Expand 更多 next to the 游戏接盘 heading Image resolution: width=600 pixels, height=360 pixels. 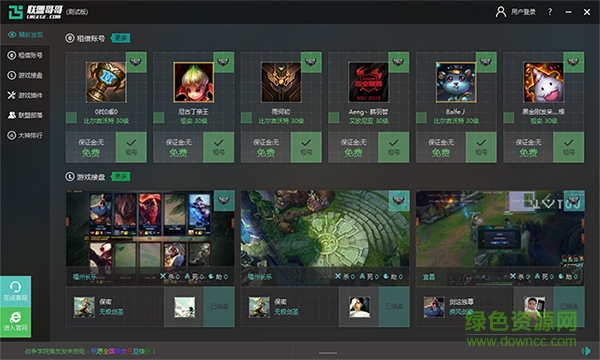pos(121,176)
